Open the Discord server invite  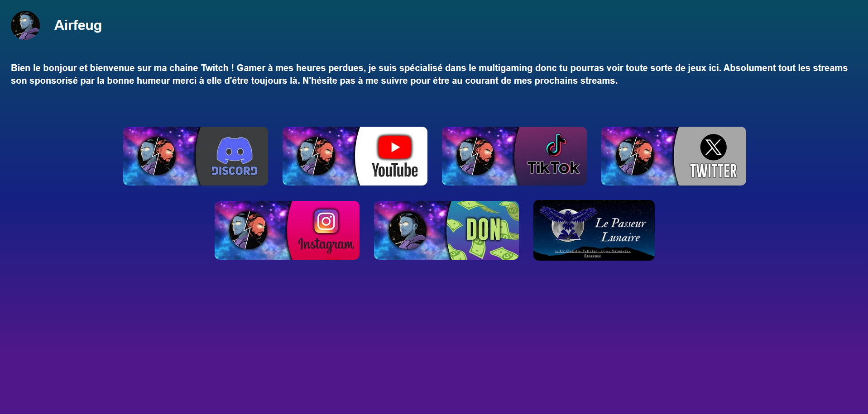tap(195, 156)
